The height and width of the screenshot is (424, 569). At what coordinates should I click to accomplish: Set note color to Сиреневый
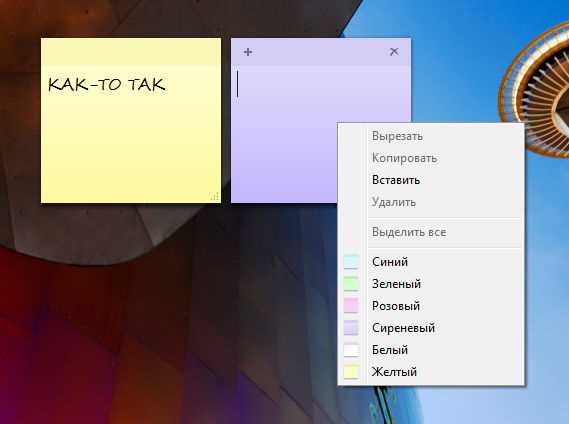431,328
